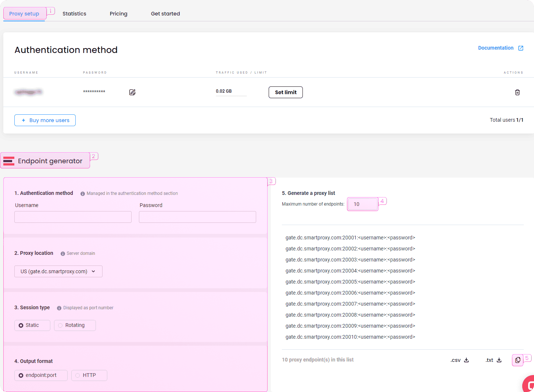Viewport: 534px width, 392px height.
Task: Select the endpoint with port 20007
Action: click(350, 304)
